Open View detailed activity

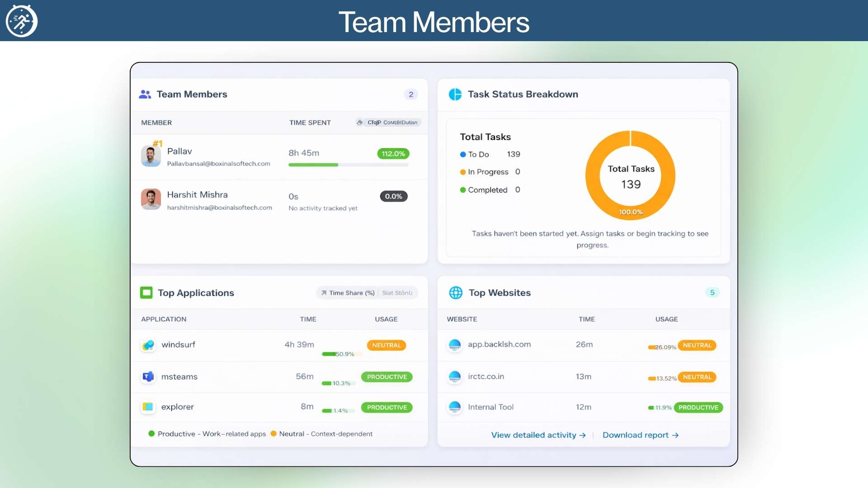538,435
